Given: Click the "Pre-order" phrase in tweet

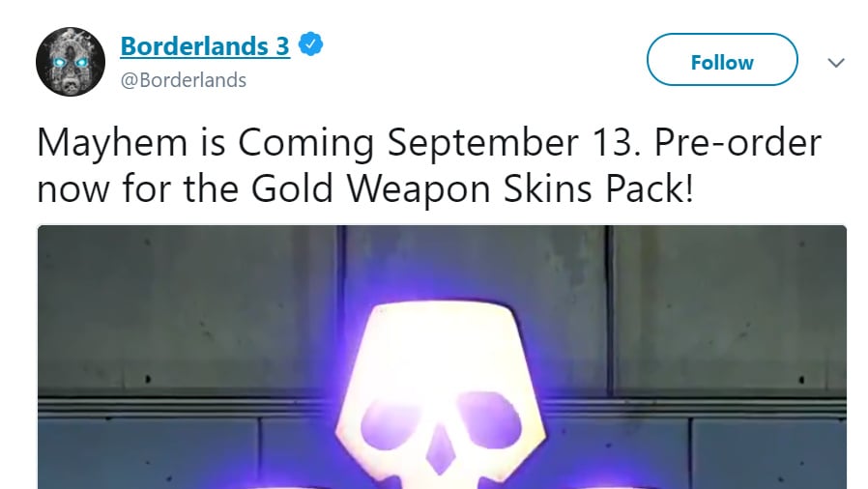Looking at the screenshot, I should (x=738, y=143).
